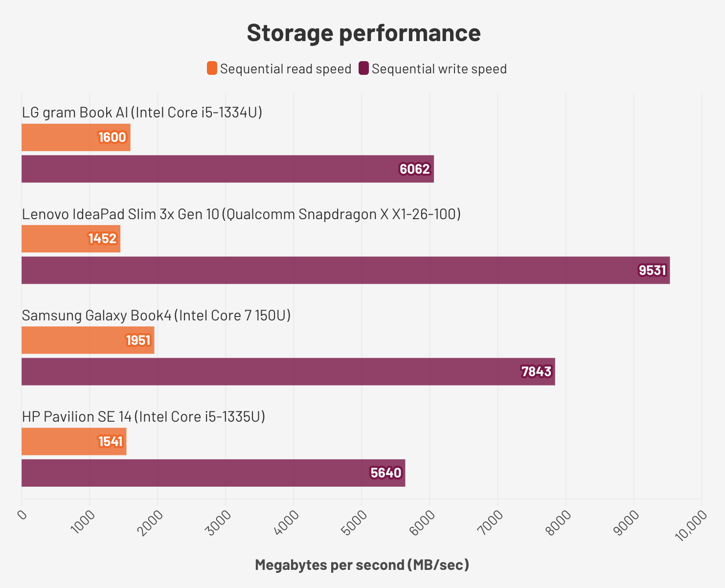Screen dimensions: 725x588
Task: Select the LG gram Book AI write bar
Action: [x=227, y=169]
